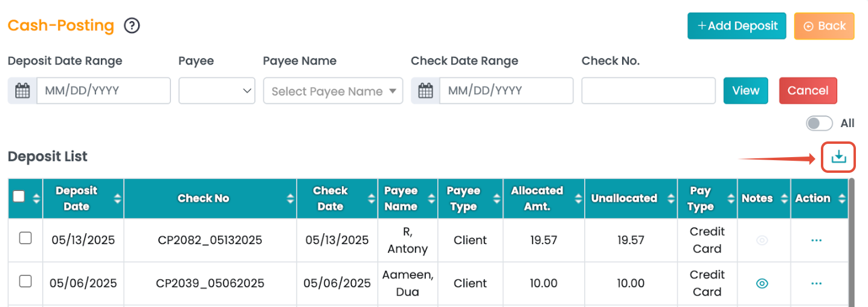Click the download deposit list icon
This screenshot has height=307, width=868.
click(838, 157)
